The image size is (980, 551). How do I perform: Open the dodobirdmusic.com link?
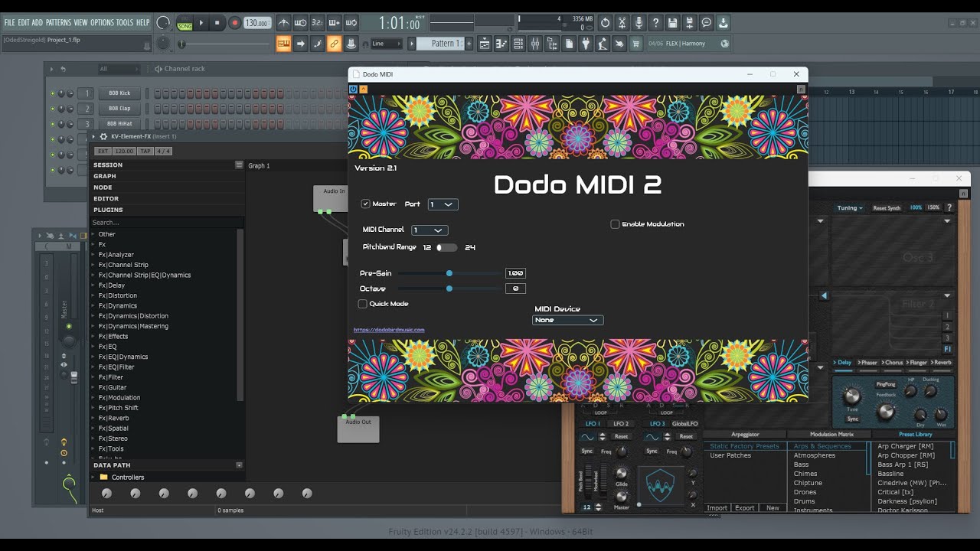tap(389, 330)
